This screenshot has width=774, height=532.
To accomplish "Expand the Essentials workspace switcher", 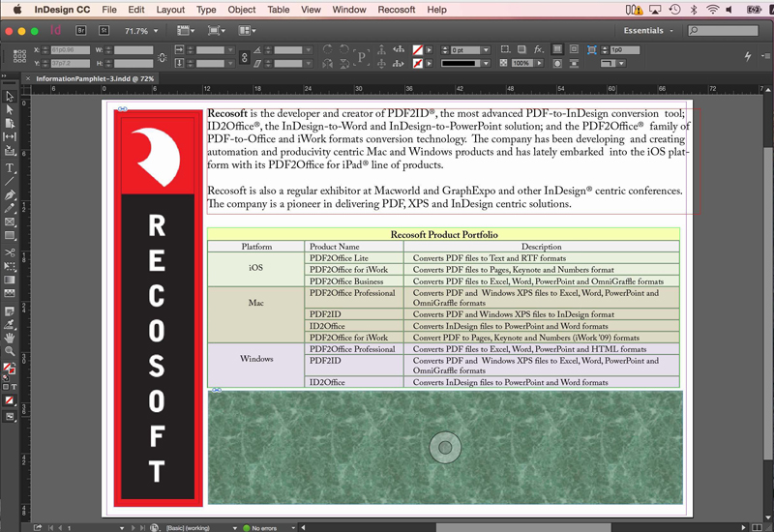I will pos(649,31).
